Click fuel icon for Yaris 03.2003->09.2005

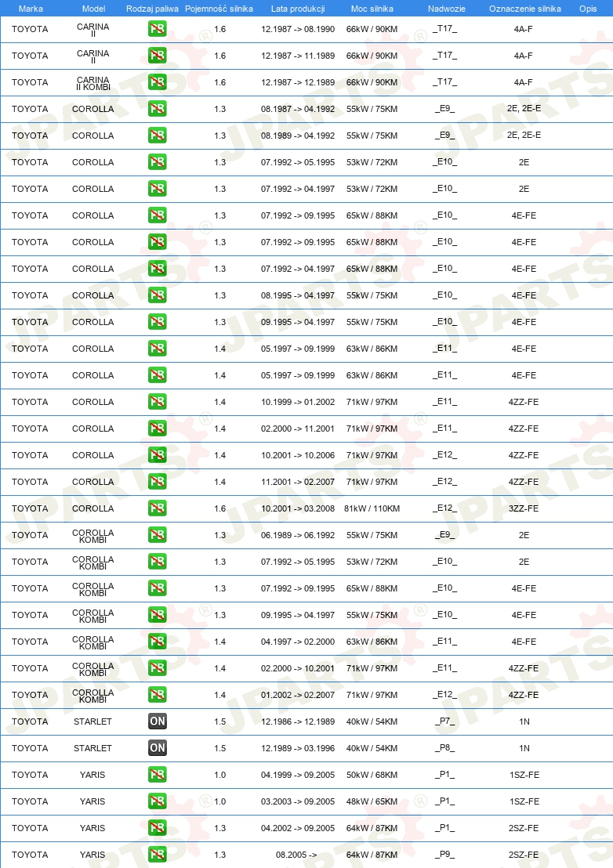click(158, 801)
